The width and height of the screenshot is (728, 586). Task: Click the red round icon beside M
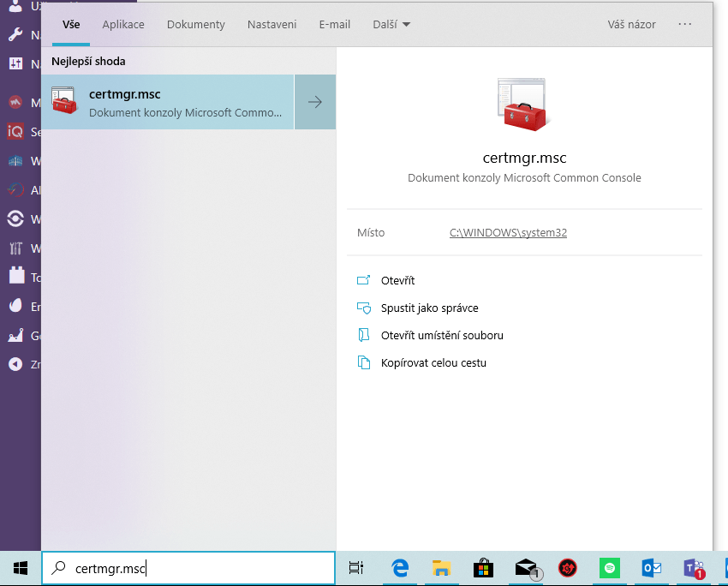tap(15, 103)
